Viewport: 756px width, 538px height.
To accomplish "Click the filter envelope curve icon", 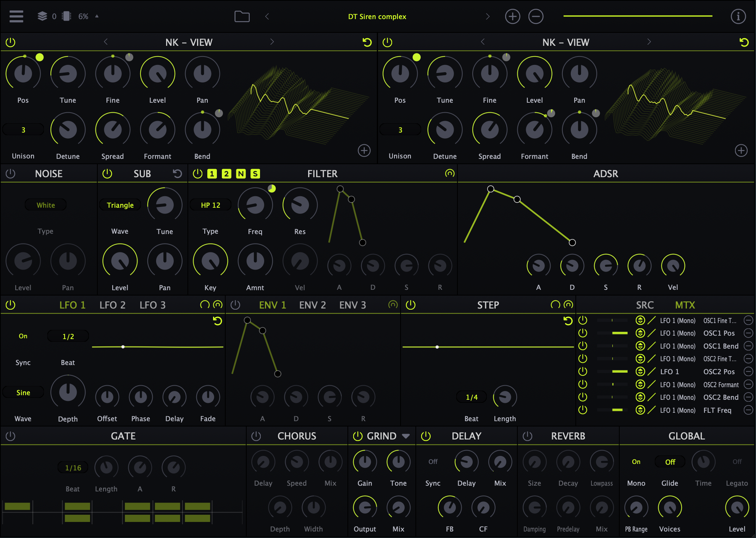I will [450, 173].
